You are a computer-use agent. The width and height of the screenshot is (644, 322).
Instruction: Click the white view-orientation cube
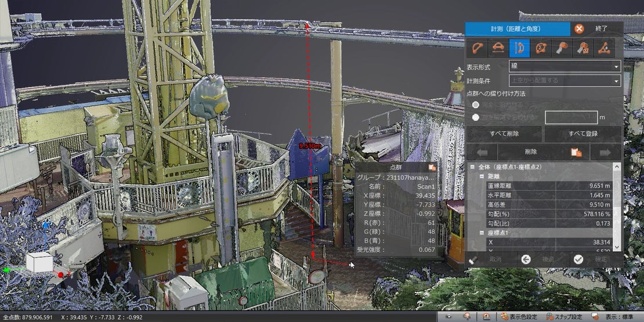coord(40,262)
